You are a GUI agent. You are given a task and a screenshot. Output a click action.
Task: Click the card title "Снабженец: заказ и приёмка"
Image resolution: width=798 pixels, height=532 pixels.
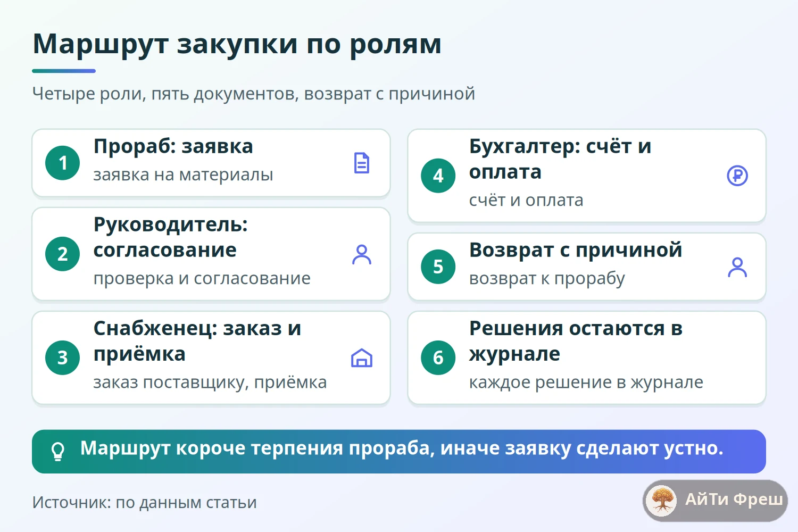pyautogui.click(x=197, y=341)
